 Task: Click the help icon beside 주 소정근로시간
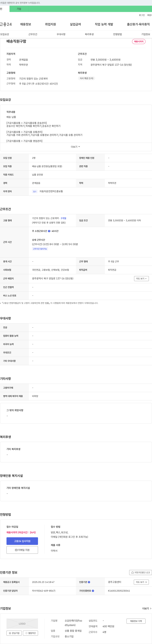49,231
